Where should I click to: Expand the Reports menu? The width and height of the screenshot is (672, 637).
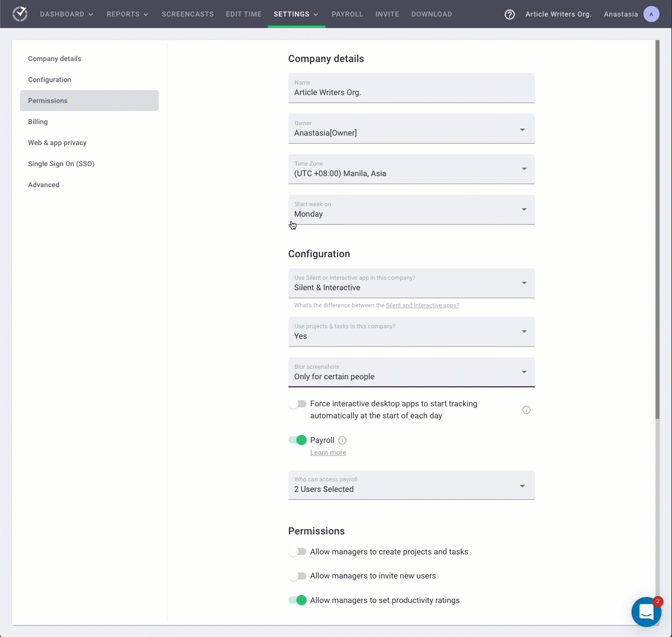(128, 14)
